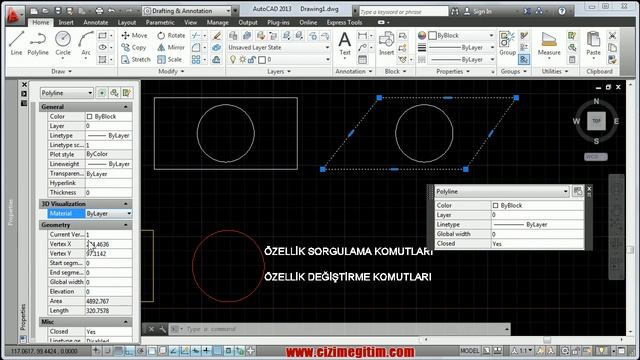Open the Polyline object type dropdown in Properties palette

pos(67,93)
